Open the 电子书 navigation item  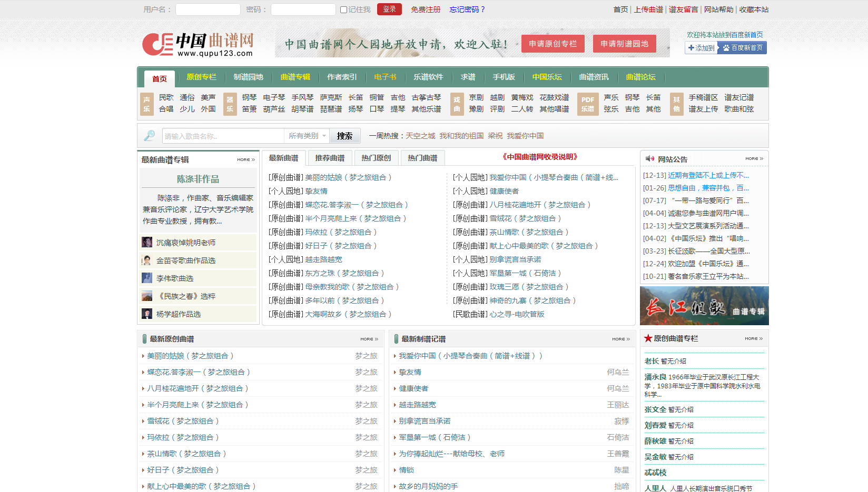pos(385,77)
